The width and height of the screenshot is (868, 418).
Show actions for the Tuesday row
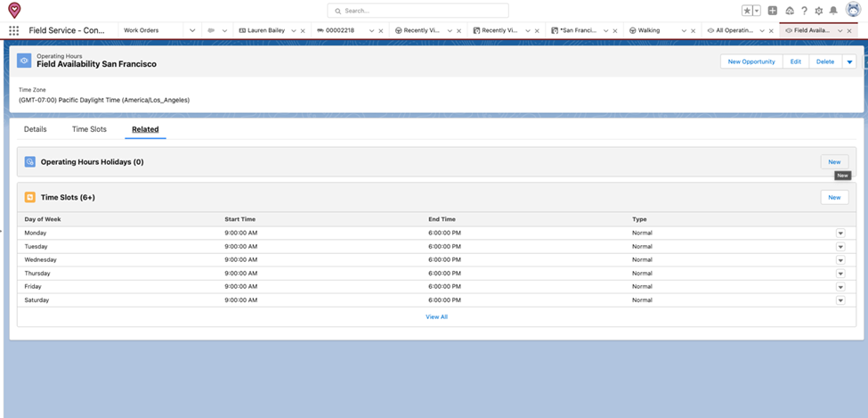click(840, 246)
